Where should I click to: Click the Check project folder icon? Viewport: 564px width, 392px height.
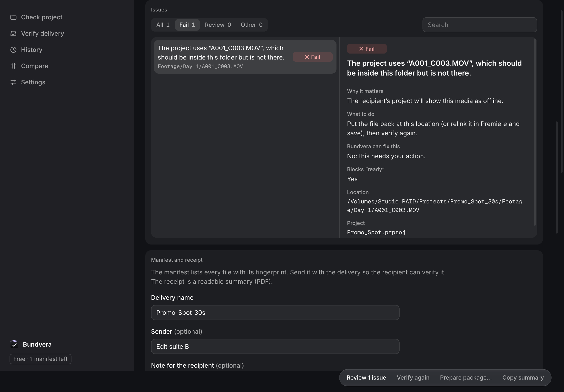(13, 17)
